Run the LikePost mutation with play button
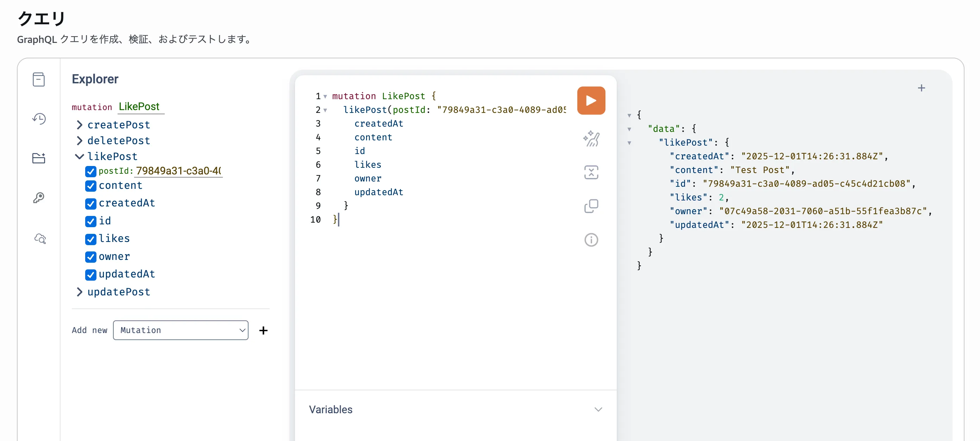980x441 pixels. 591,101
